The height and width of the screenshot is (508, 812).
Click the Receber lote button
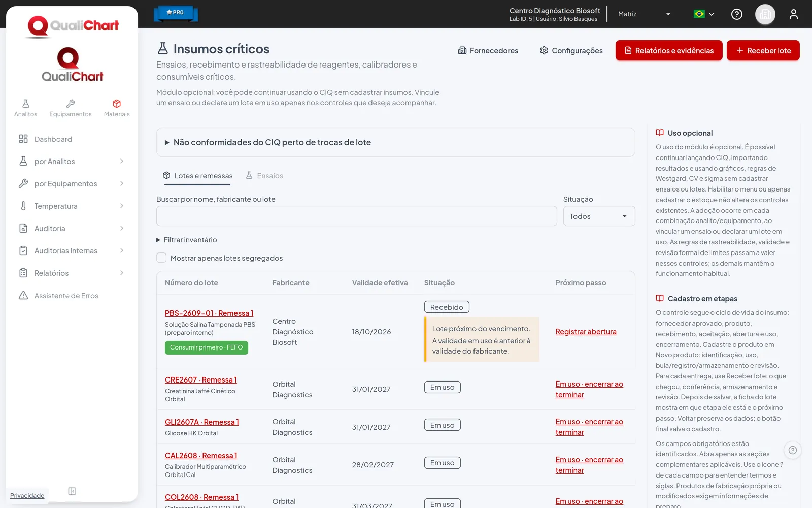coord(763,50)
